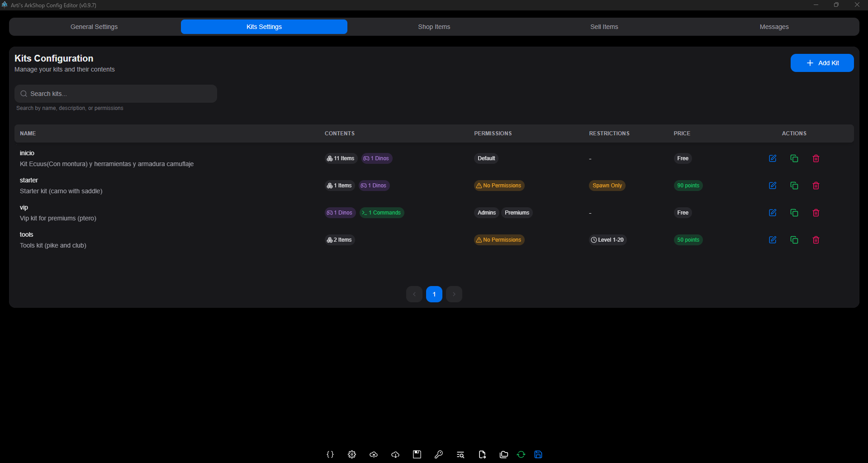The width and height of the screenshot is (868, 463).
Task: Click the key icon in bottom toolbar
Action: (x=439, y=454)
